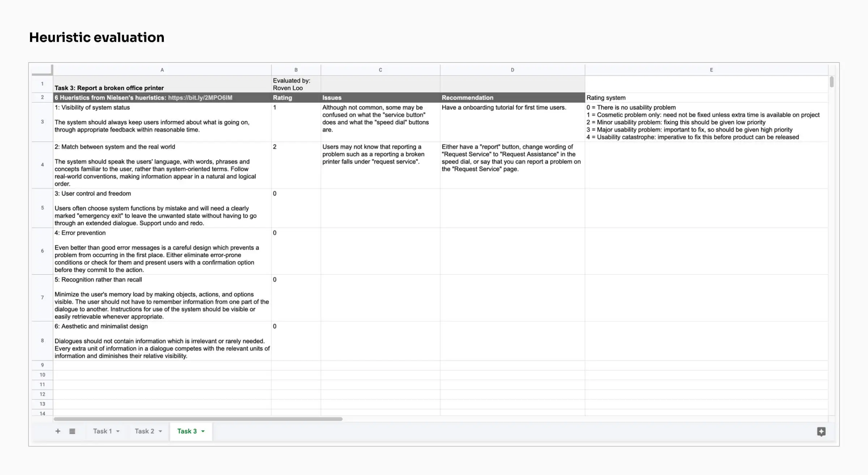Click the Recommendation header cell

click(512, 98)
